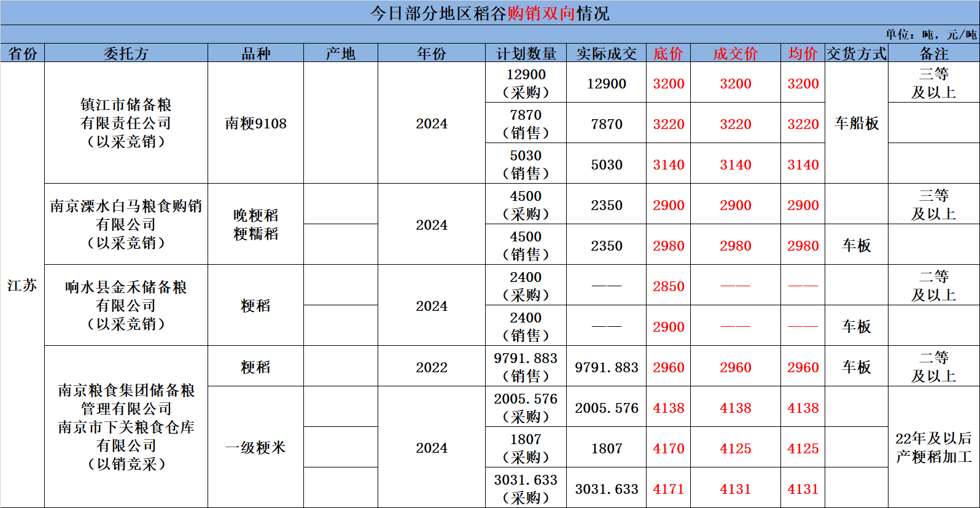Click the 计划数量 column header
The width and height of the screenshot is (980, 508).
pos(526,53)
